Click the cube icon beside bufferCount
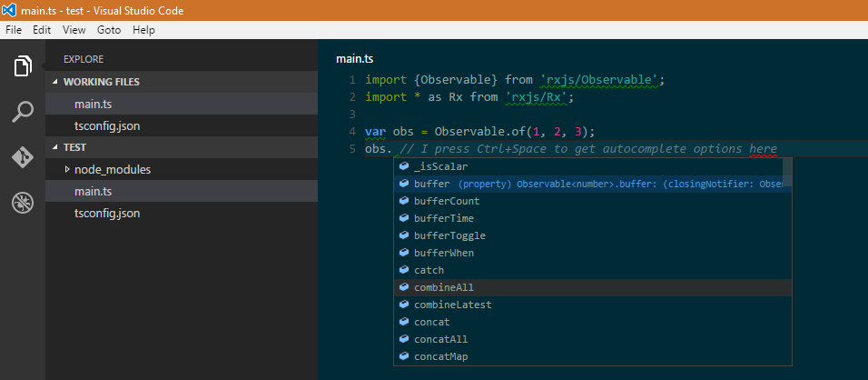This screenshot has height=380, width=868. click(x=404, y=201)
